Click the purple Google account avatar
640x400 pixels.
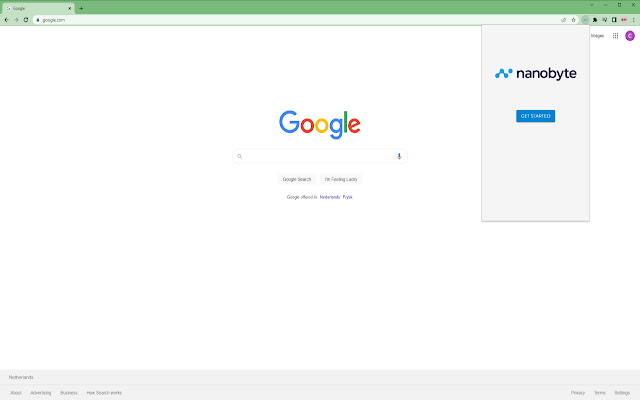click(630, 36)
